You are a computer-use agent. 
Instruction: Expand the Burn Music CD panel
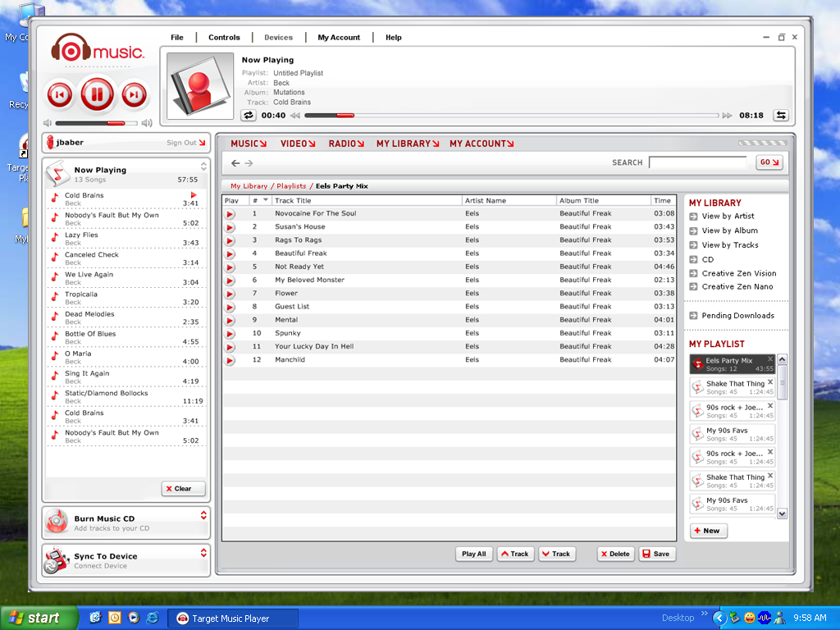click(203, 515)
